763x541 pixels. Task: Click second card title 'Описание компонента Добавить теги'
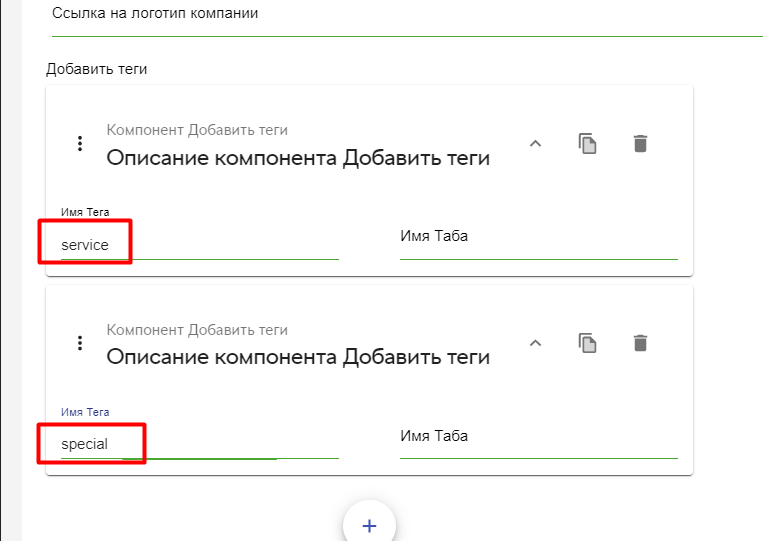tap(298, 357)
